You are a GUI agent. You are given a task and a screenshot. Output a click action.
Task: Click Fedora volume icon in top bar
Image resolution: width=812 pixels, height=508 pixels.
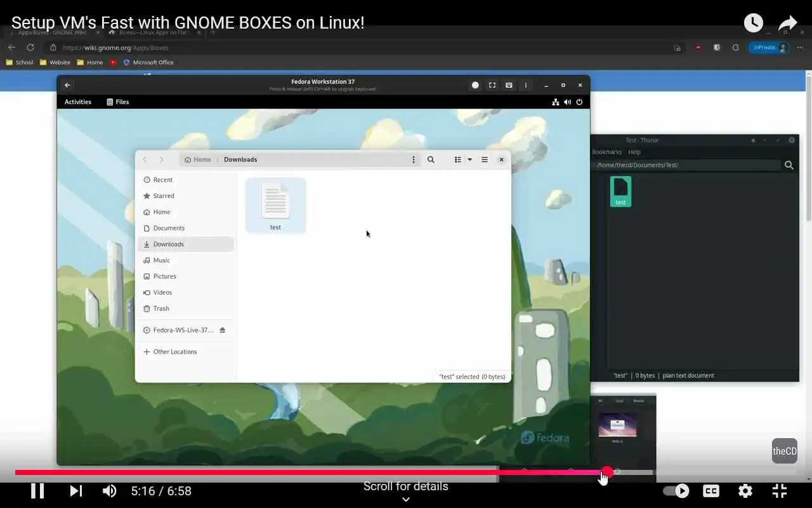tap(568, 102)
